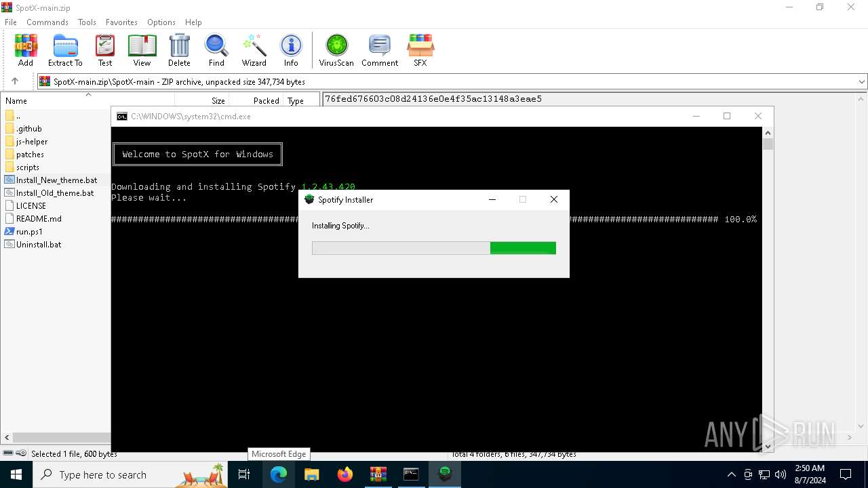Viewport: 868px width, 488px height.
Task: Start VirusScan on the archive
Action: [x=336, y=51]
